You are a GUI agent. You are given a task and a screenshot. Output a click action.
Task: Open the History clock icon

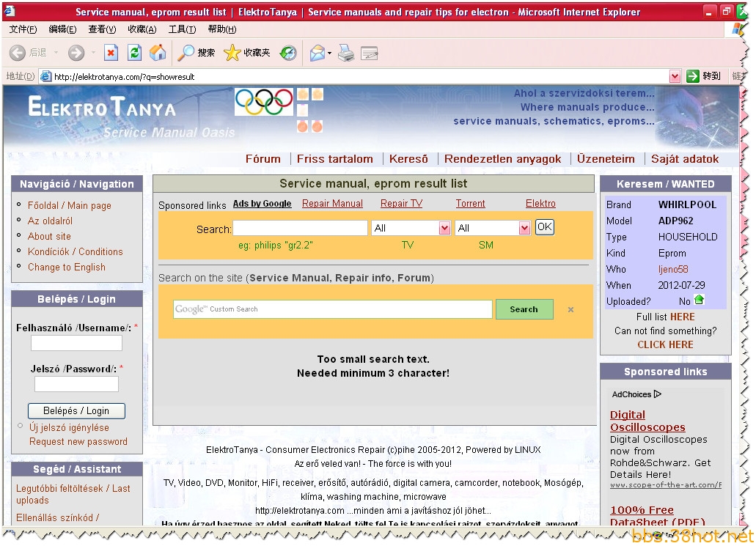click(288, 53)
